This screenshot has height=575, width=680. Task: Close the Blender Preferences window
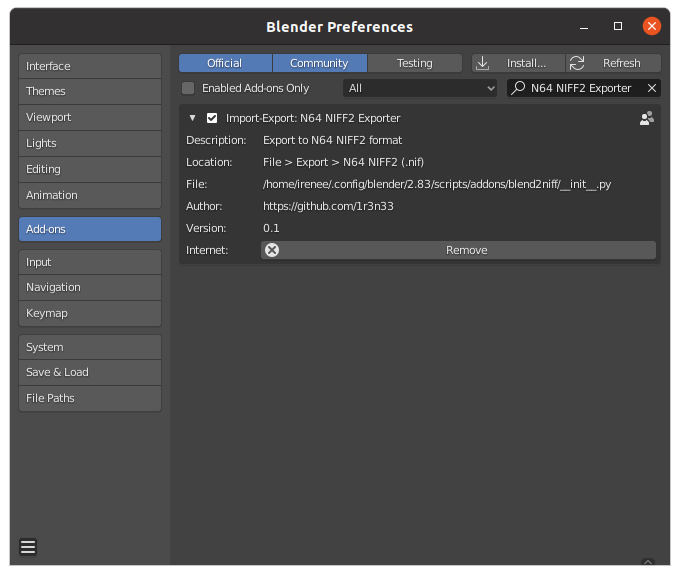[651, 26]
